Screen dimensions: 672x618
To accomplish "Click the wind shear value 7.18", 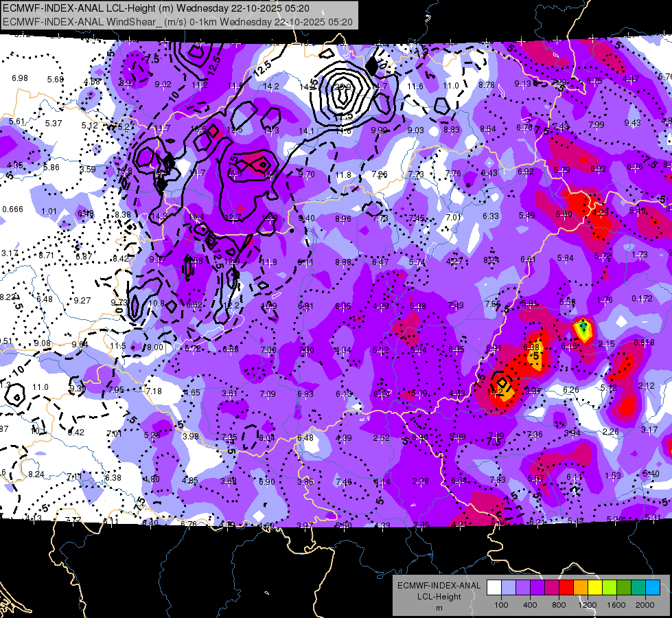I will coord(154,391).
